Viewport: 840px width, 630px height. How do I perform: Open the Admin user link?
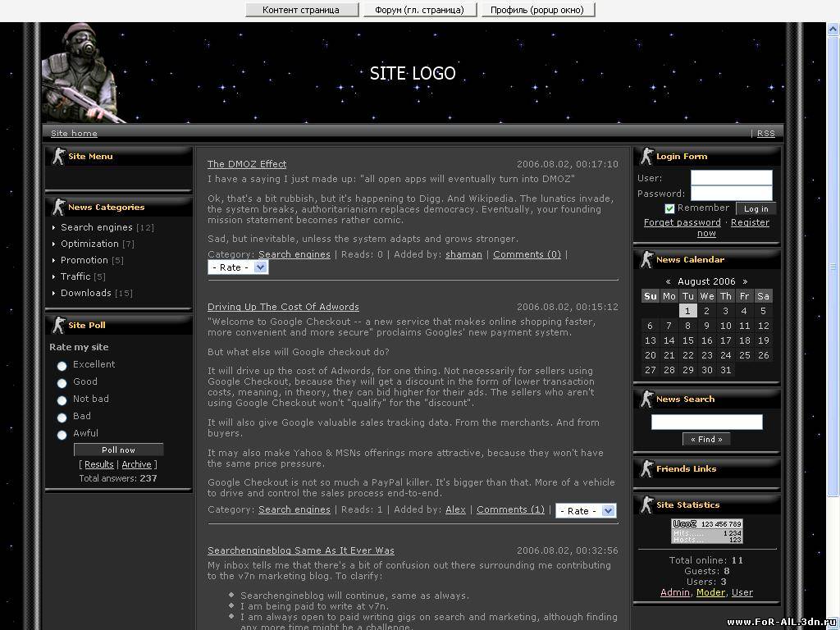click(675, 592)
